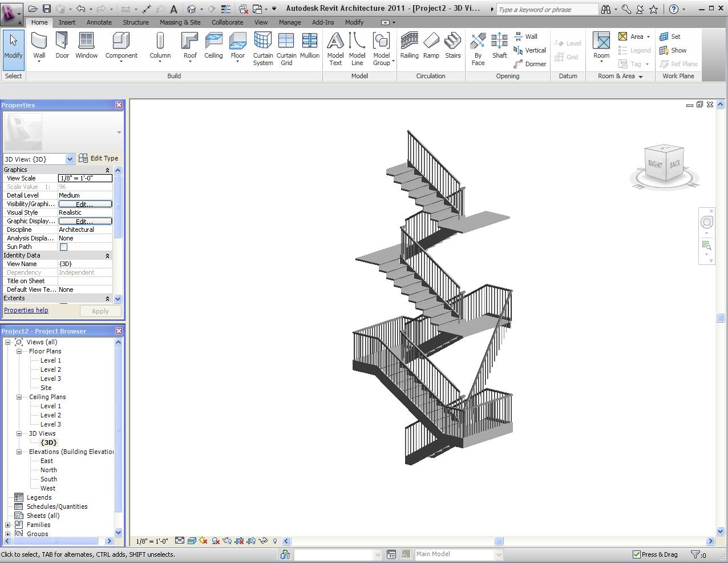Click the Set work plane tool

tap(670, 37)
